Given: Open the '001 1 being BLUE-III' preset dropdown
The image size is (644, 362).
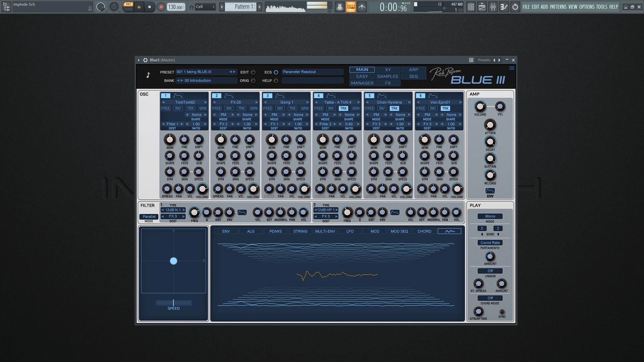Looking at the screenshot, I should pyautogui.click(x=206, y=72).
